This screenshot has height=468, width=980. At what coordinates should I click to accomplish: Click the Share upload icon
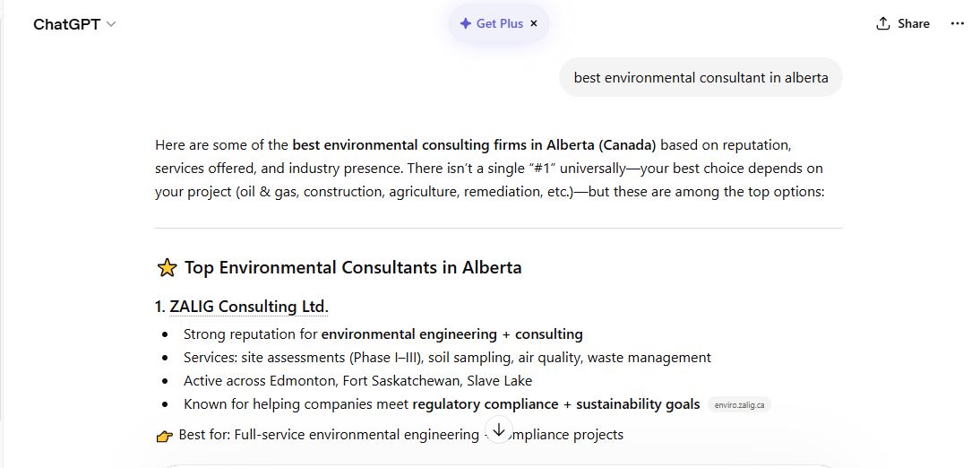point(883,23)
